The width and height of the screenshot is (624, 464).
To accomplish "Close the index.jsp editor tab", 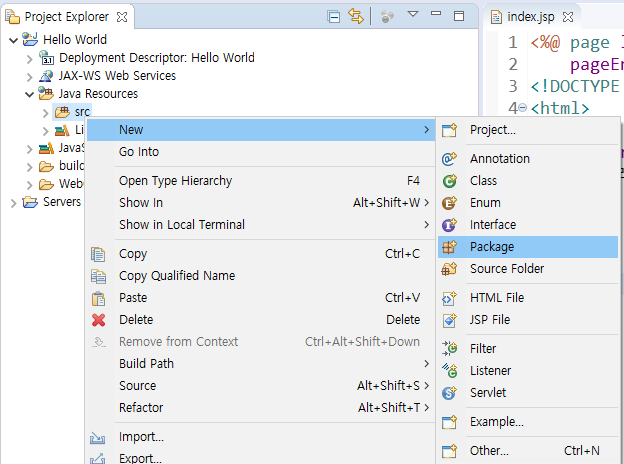I will coord(568,17).
